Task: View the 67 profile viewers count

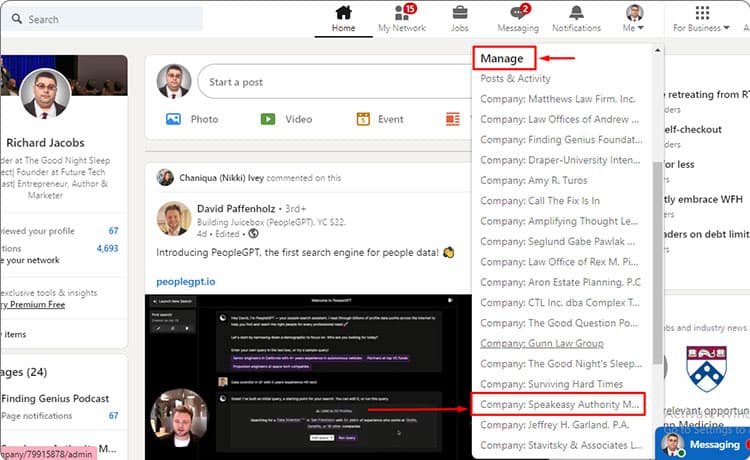Action: pos(113,230)
